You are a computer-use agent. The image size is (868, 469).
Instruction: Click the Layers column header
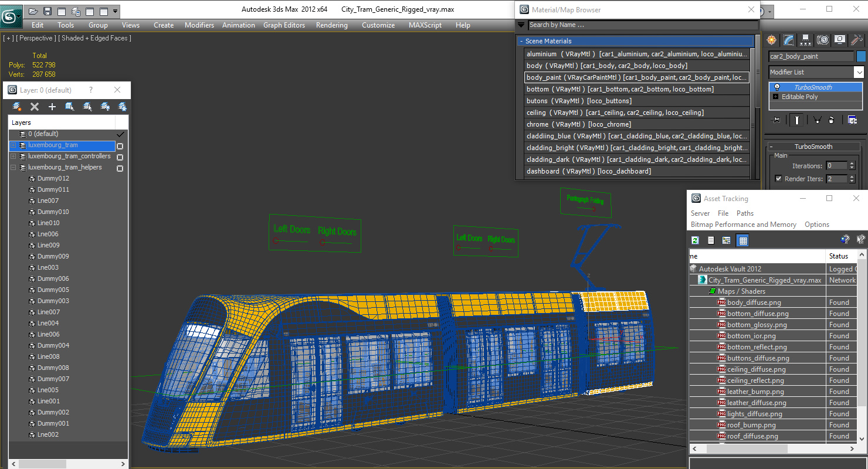click(62, 123)
